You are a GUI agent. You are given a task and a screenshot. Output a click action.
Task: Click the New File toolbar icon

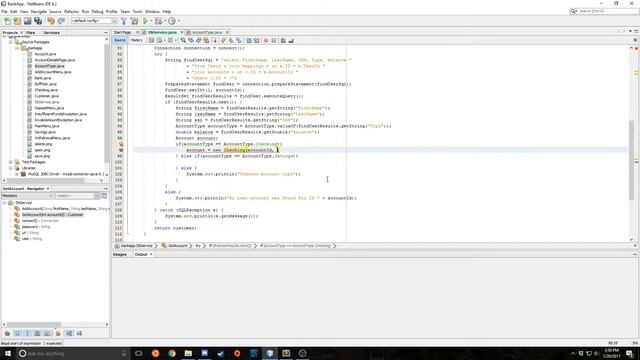(7, 21)
